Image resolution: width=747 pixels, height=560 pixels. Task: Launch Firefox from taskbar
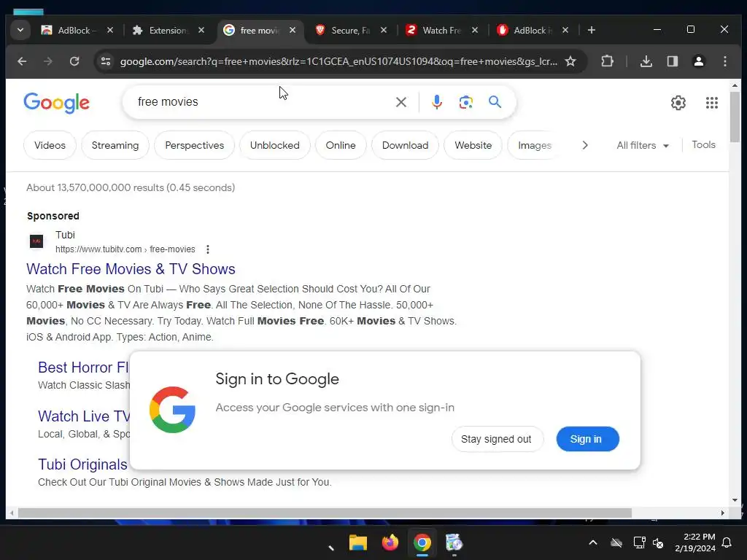(390, 542)
